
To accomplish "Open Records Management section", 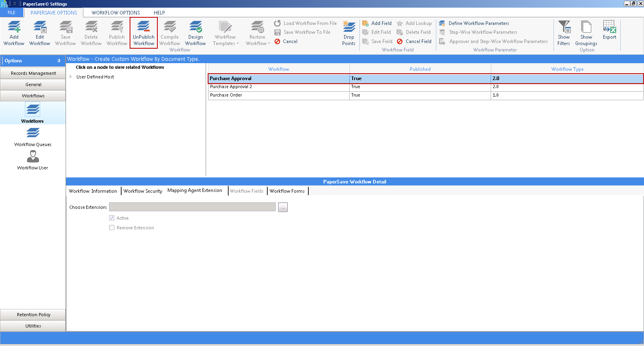I will point(33,73).
